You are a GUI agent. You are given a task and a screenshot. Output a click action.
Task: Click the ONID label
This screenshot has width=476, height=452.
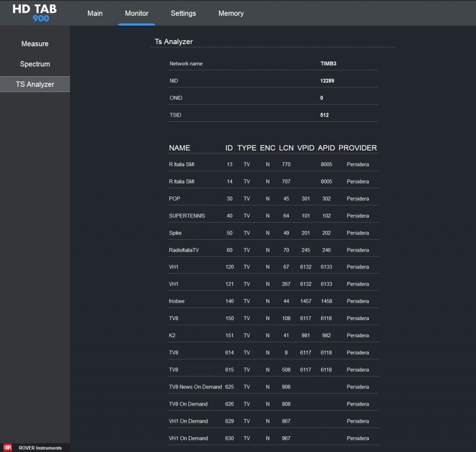click(x=176, y=98)
